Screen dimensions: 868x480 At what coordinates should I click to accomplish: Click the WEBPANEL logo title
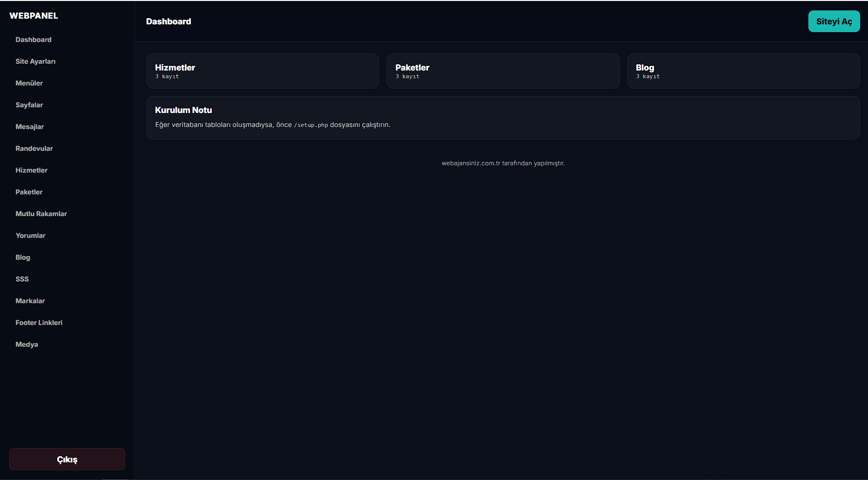34,16
